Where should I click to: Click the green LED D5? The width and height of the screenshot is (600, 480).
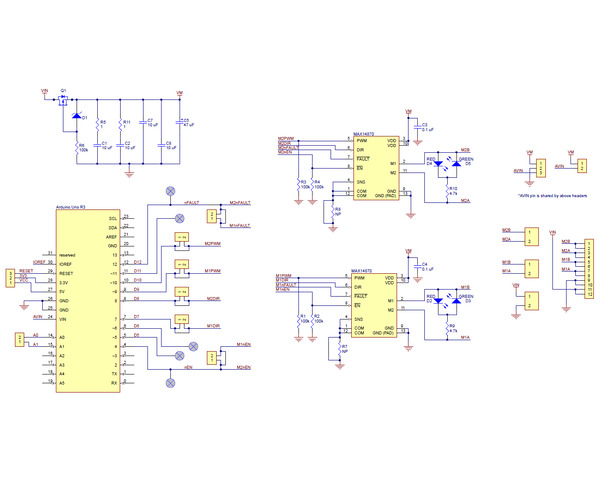coord(456,164)
